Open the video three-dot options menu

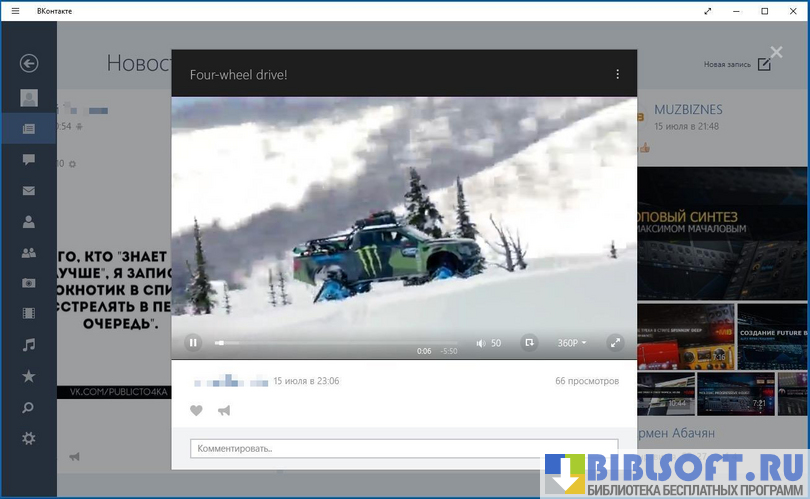(617, 75)
